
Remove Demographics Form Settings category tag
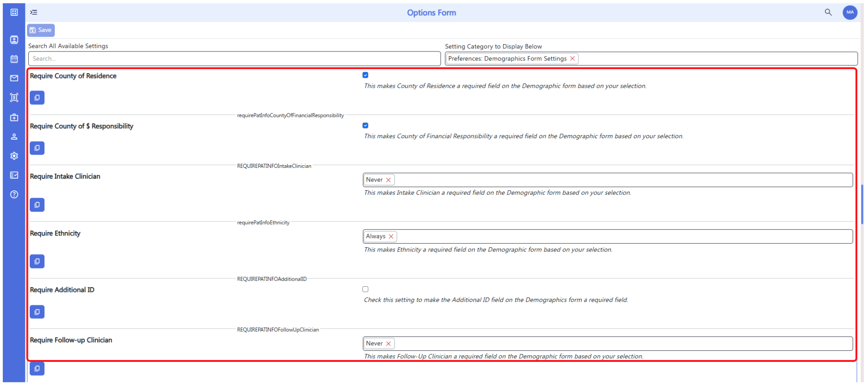[572, 58]
